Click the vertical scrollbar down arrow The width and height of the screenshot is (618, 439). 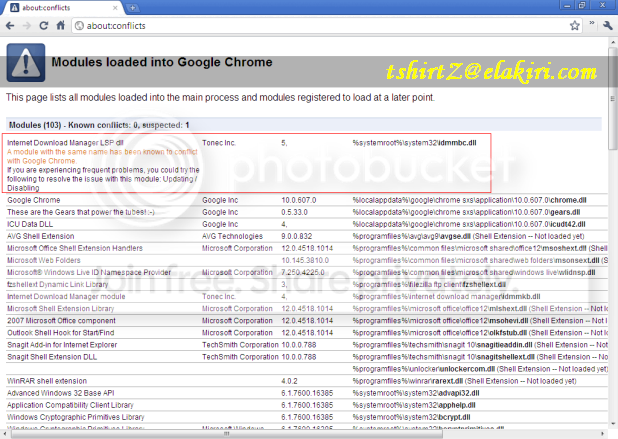click(613, 424)
